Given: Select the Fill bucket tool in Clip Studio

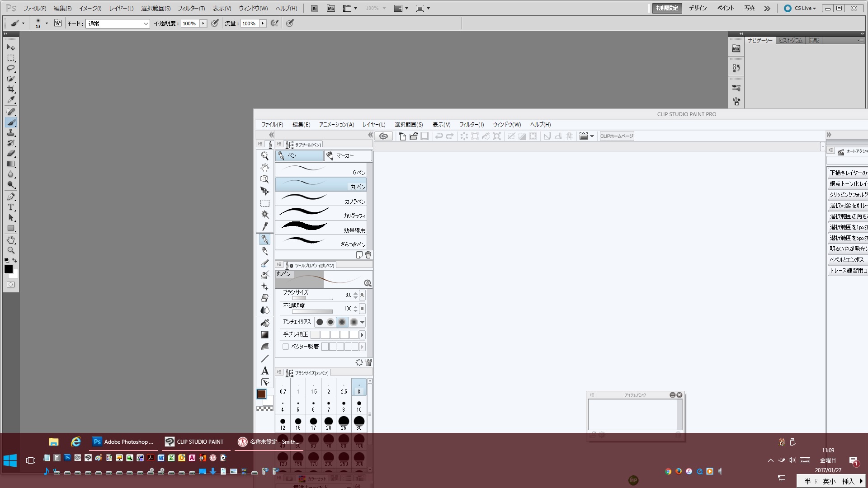Looking at the screenshot, I should (x=265, y=323).
